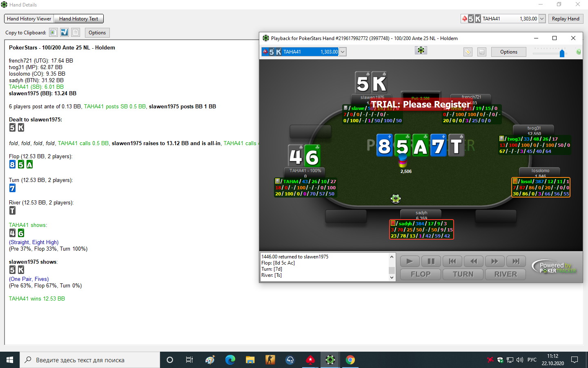Open PokerTracker from taskbar

(330, 360)
